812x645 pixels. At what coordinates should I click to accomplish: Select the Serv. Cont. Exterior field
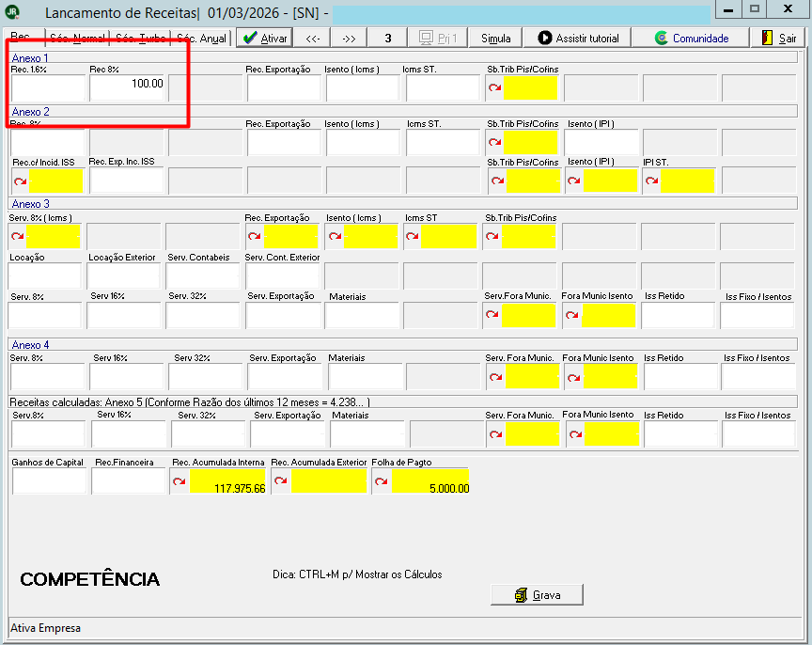[x=283, y=275]
